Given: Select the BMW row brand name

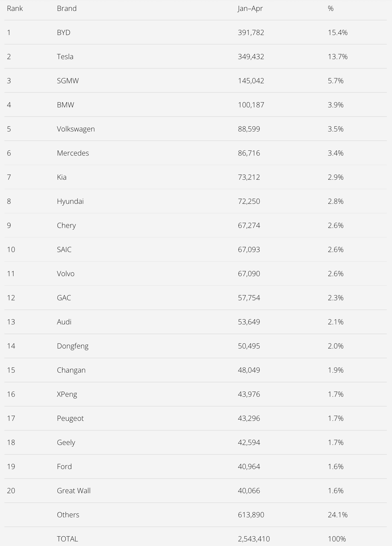Looking at the screenshot, I should pos(65,105).
